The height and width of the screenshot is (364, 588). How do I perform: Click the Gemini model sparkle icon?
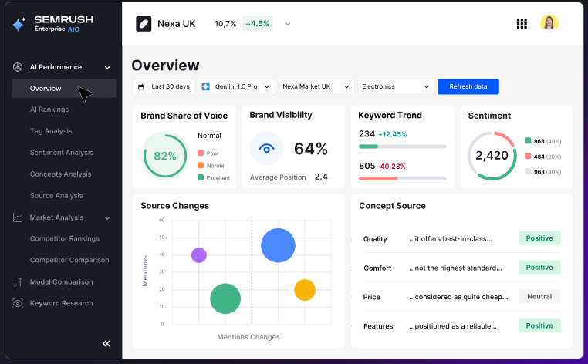pyautogui.click(x=205, y=86)
